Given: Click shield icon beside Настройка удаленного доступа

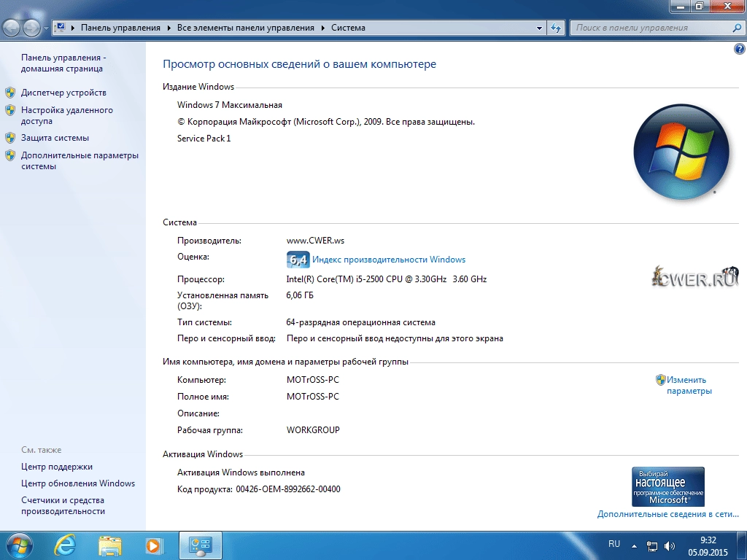Looking at the screenshot, I should 10,110.
